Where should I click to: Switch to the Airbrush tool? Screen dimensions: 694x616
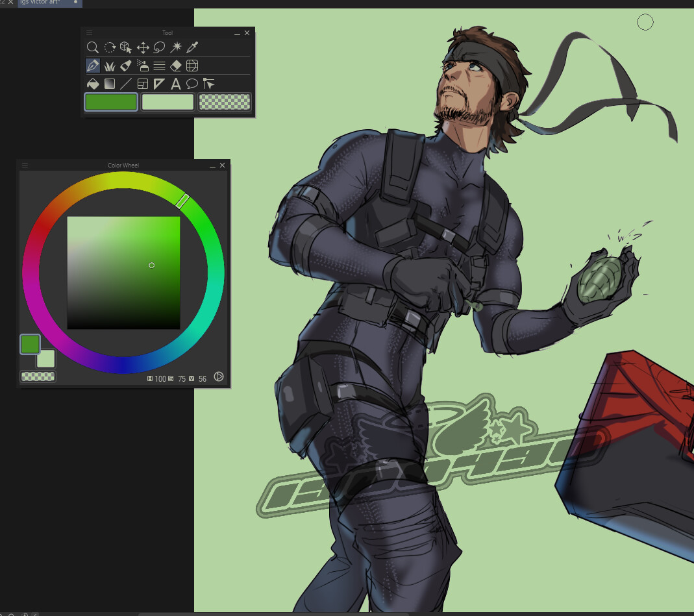point(143,65)
